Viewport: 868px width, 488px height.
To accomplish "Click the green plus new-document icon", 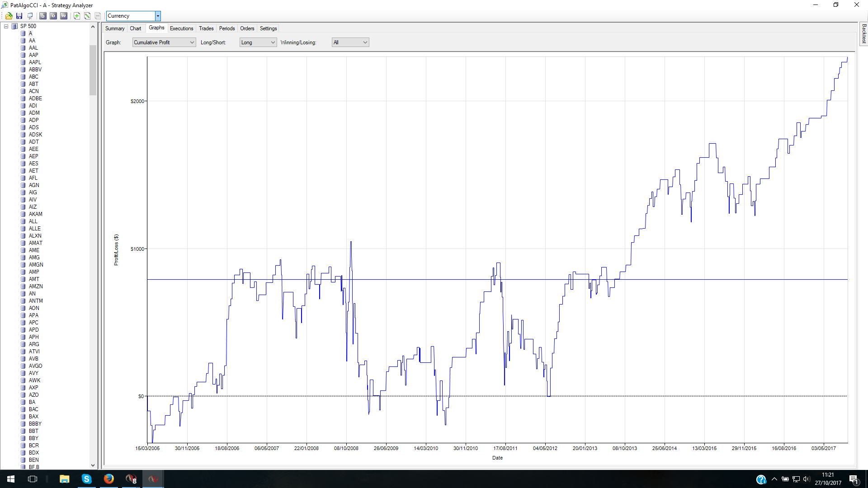I will pos(77,16).
